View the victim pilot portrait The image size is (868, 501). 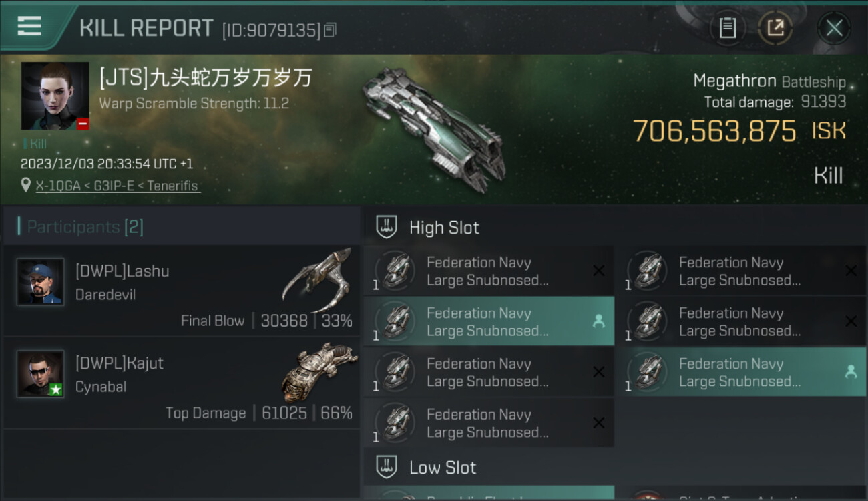55,96
